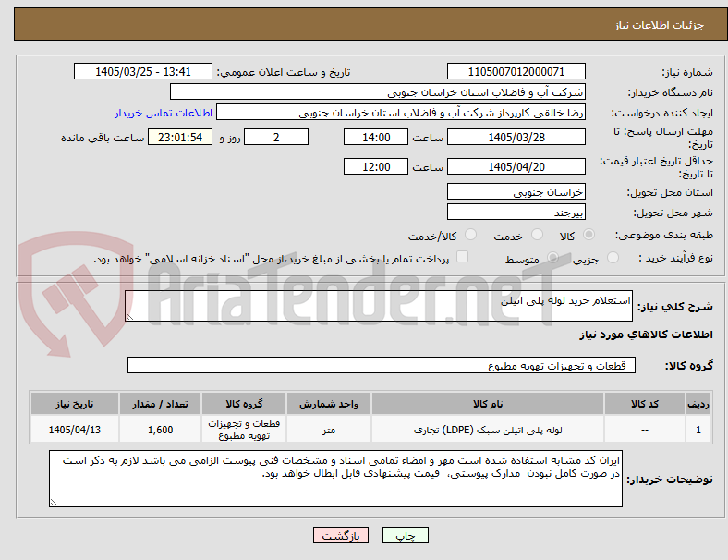Image resolution: width=728 pixels, height=560 pixels.
Task: Click the چاپ print button
Action: 406,535
